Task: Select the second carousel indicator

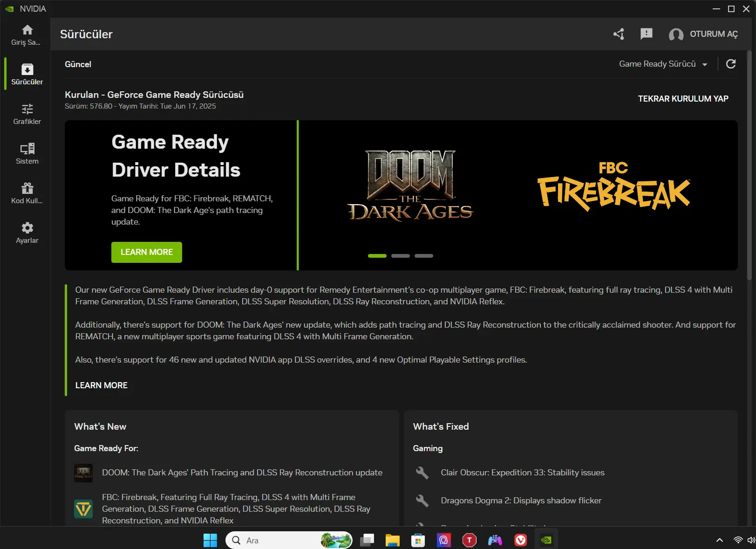Action: pos(401,256)
